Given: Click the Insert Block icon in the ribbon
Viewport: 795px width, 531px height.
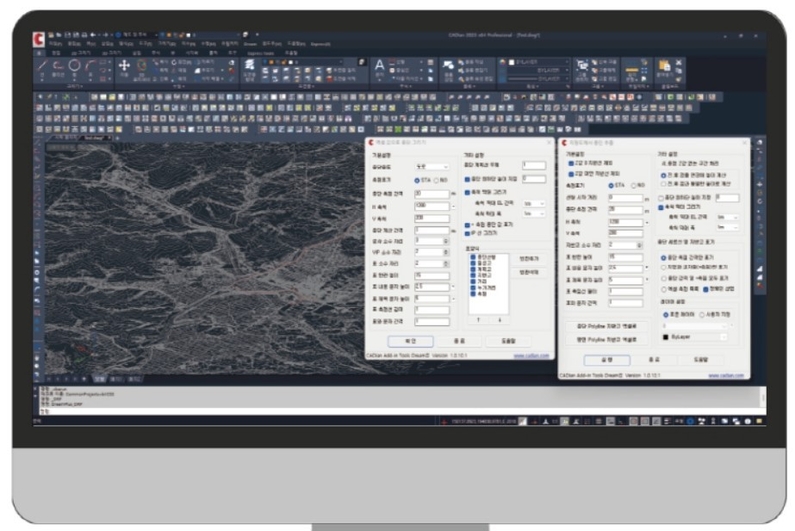Looking at the screenshot, I should pos(448,65).
